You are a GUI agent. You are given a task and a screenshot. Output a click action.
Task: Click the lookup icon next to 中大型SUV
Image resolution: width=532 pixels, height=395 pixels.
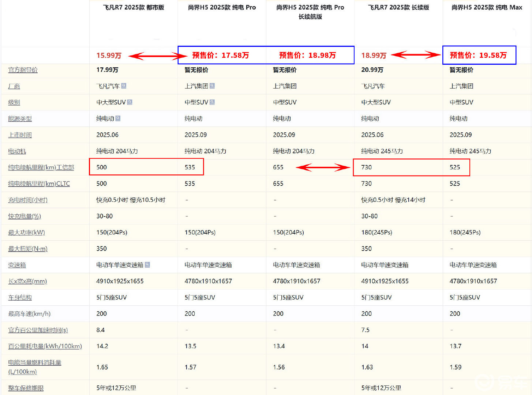click(x=130, y=102)
